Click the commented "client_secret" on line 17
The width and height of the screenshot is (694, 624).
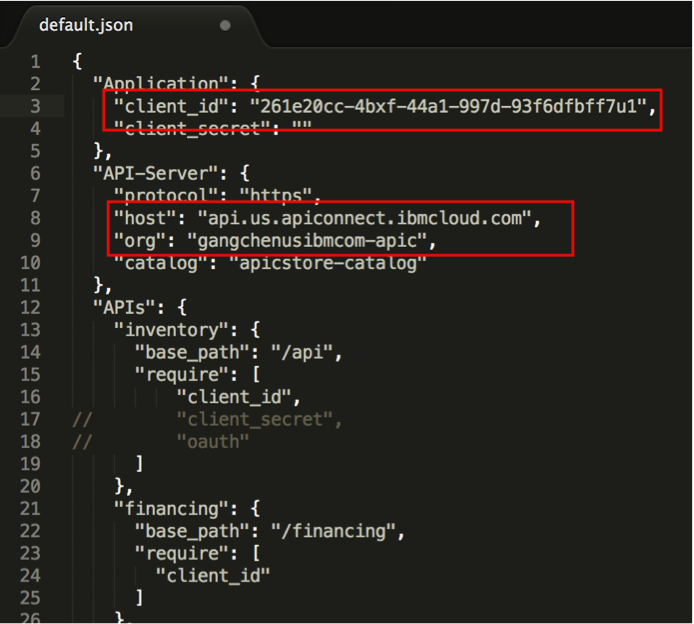pos(255,420)
